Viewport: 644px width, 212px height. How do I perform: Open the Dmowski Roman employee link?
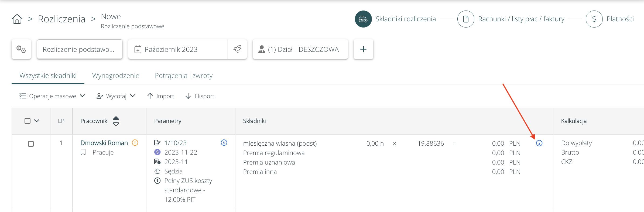tap(104, 143)
